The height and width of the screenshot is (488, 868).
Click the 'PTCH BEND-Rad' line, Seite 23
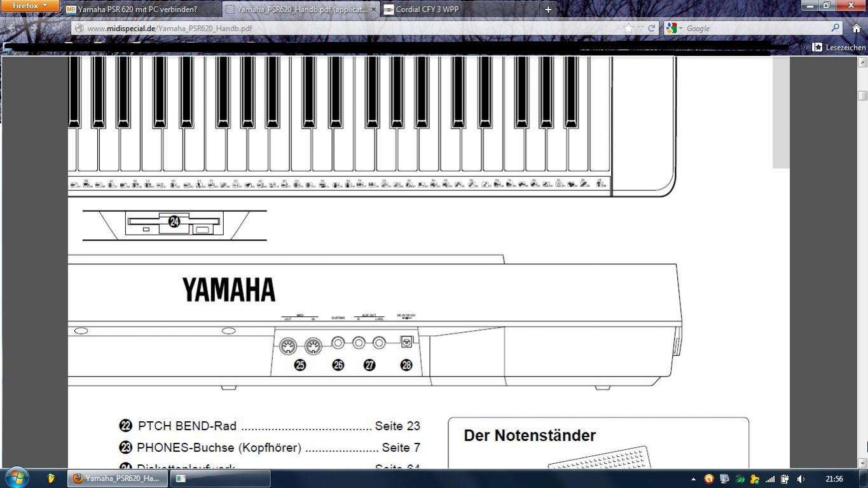pyautogui.click(x=270, y=426)
